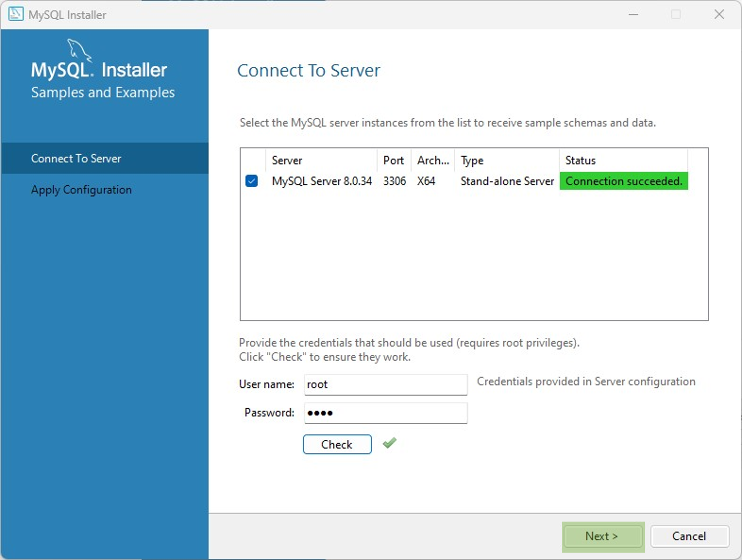This screenshot has height=560, width=742.
Task: Click the Next > button
Action: (602, 536)
